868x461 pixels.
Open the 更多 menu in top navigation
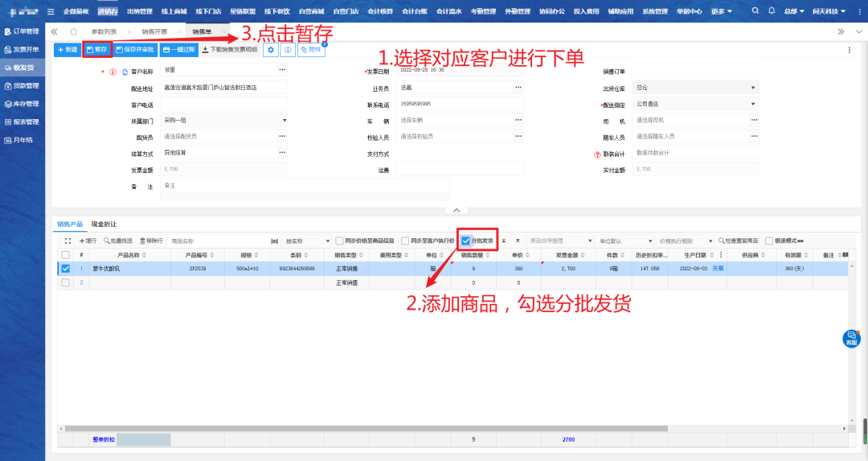[x=722, y=11]
